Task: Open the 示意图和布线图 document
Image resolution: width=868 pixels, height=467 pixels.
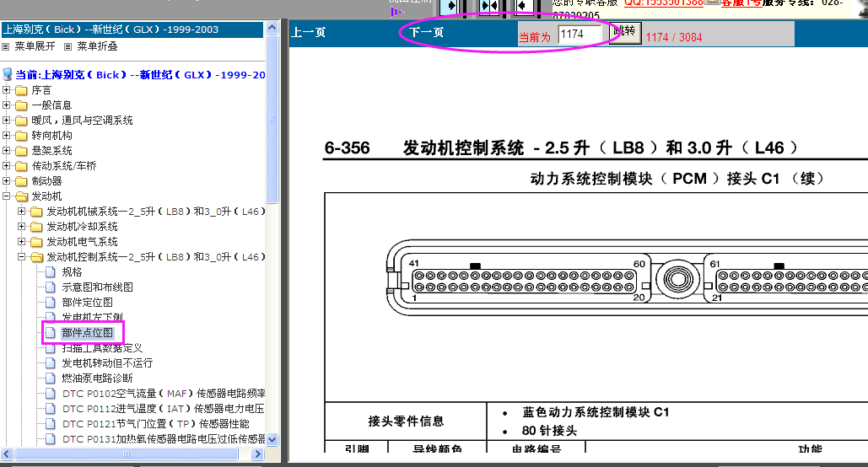Action: point(98,287)
